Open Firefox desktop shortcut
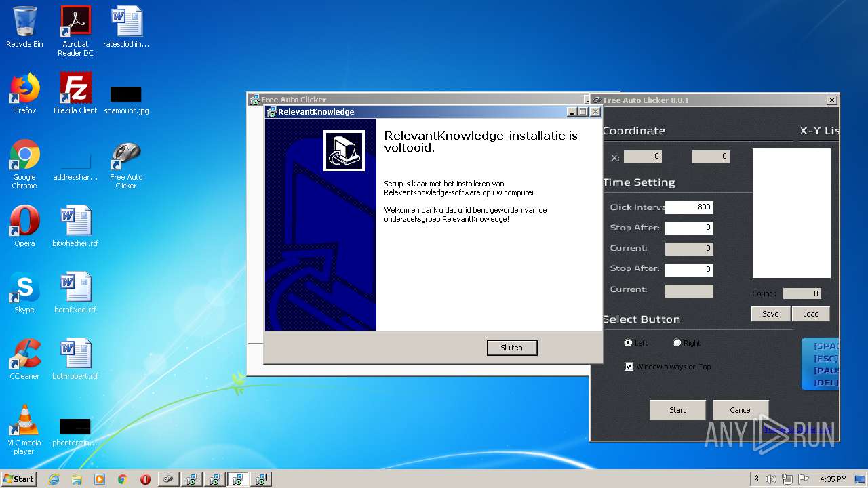Image resolution: width=868 pixels, height=488 pixels. 24,94
